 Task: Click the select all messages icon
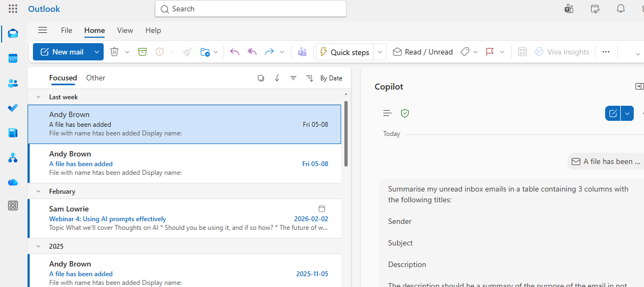(x=260, y=78)
